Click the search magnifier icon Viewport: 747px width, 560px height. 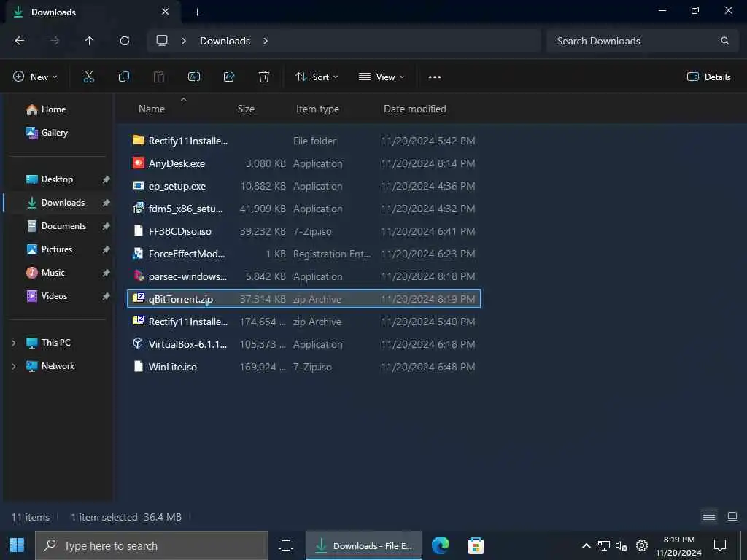pyautogui.click(x=724, y=41)
